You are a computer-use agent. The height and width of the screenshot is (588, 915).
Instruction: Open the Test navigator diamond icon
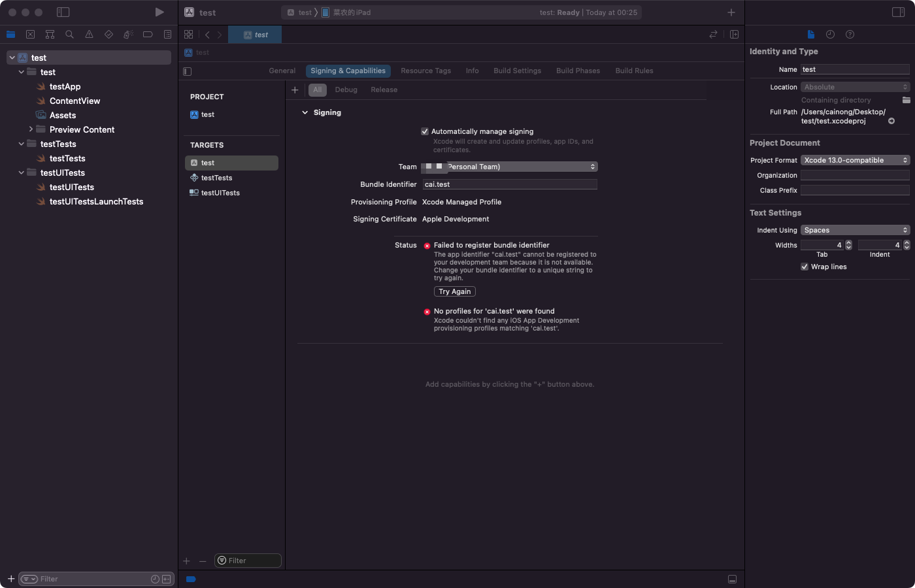[x=108, y=35]
